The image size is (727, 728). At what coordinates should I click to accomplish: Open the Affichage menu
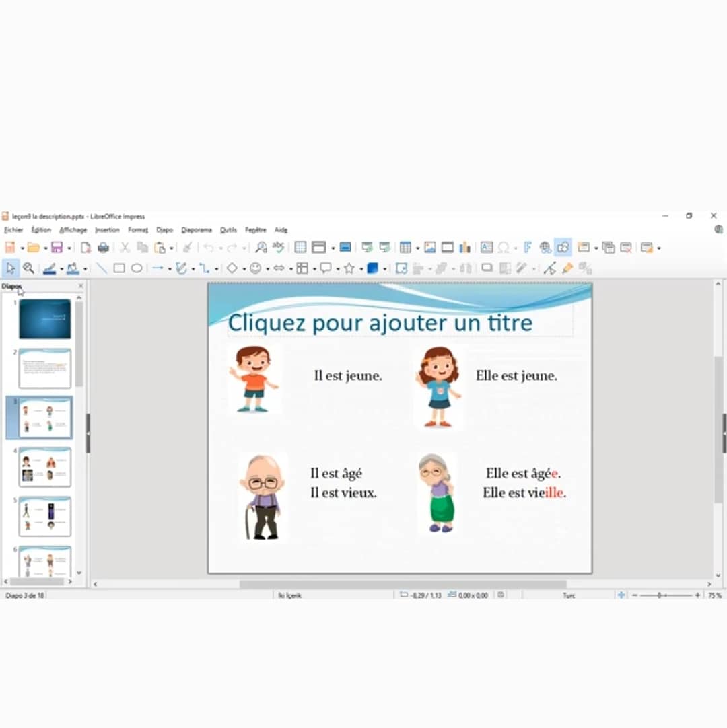pos(73,230)
